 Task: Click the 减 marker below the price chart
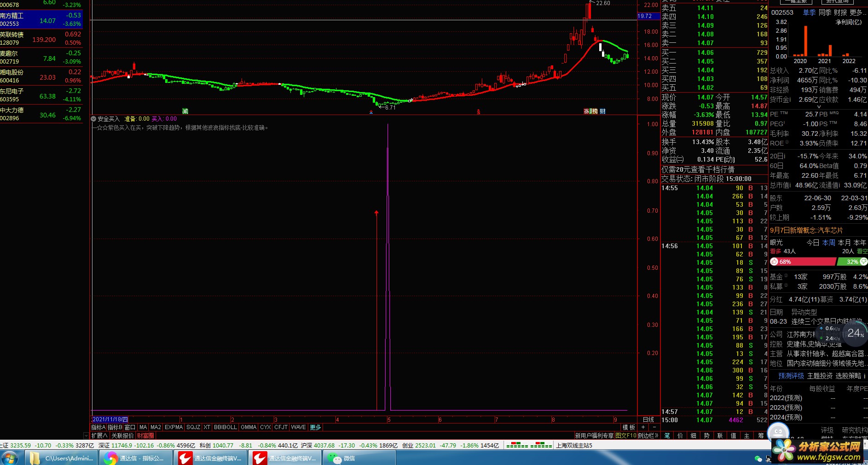[185, 111]
